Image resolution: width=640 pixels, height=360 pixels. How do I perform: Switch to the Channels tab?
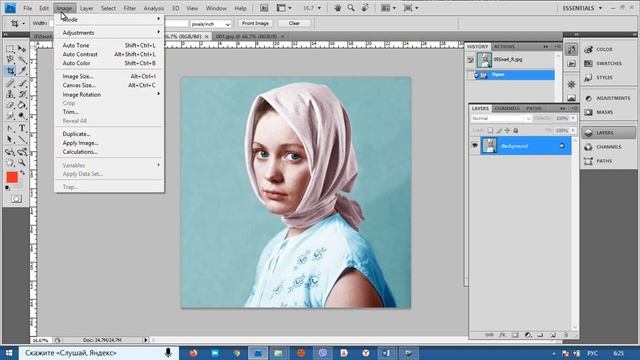click(x=507, y=108)
